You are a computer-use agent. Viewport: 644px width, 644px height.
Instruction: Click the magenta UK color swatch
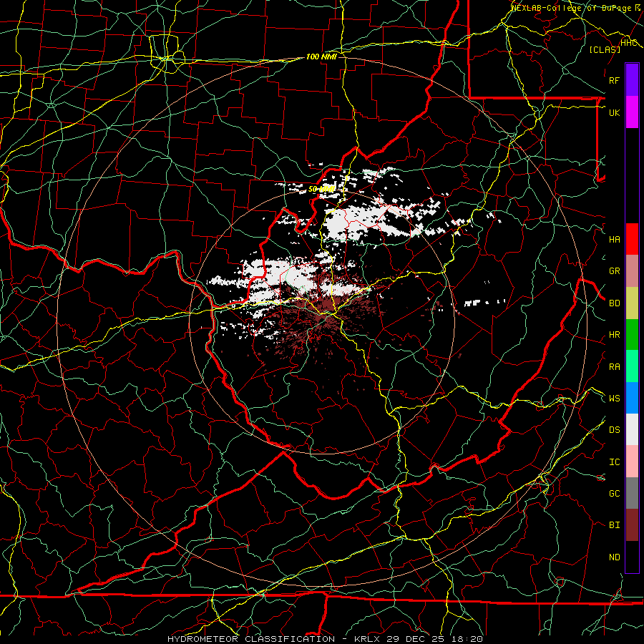pos(632,112)
